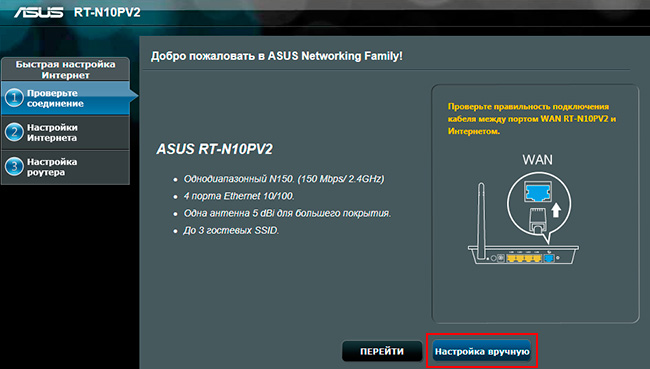650x369 pixels.
Task: Click the yellow WAN cable check notice
Action: click(x=531, y=119)
